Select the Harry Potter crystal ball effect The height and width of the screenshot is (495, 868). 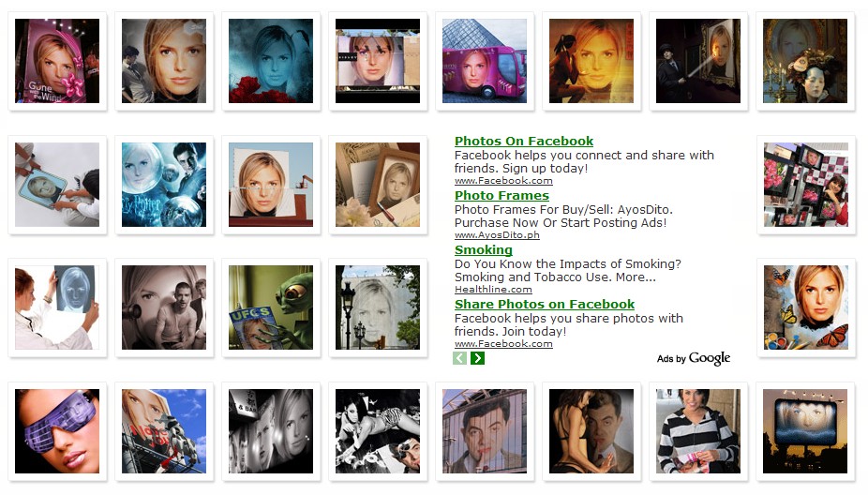[164, 185]
